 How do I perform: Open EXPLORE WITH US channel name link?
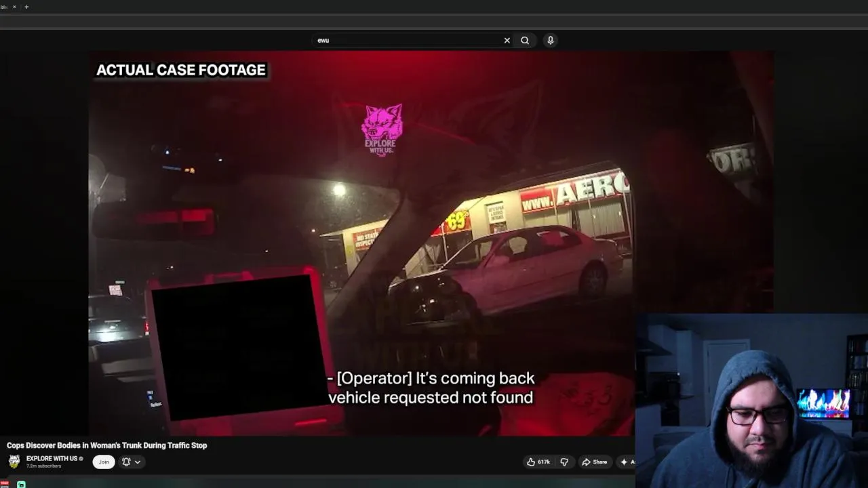coord(52,459)
